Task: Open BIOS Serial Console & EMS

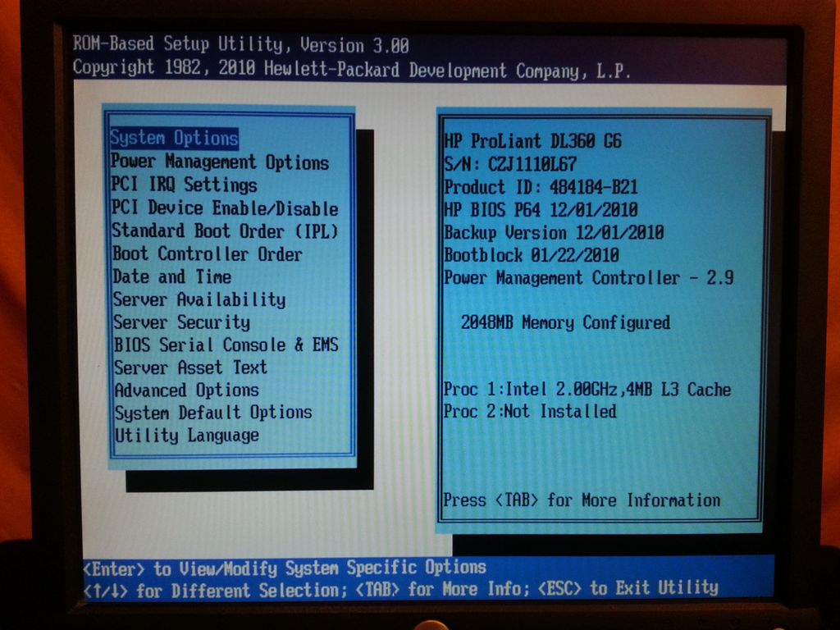Action: 226,345
